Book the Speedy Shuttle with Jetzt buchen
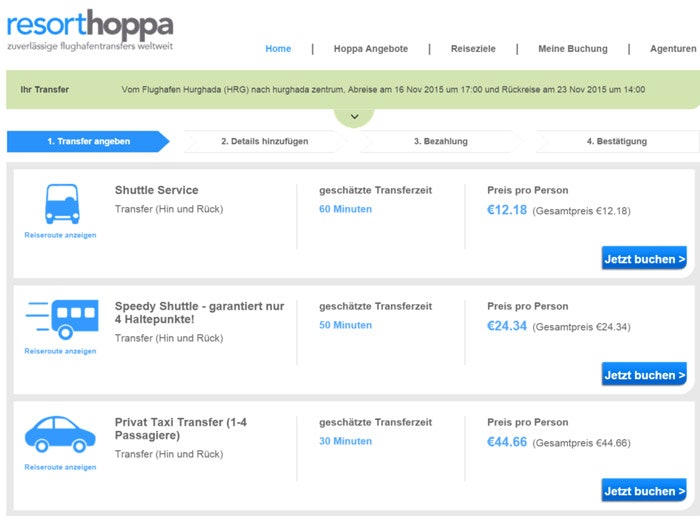The width and height of the screenshot is (700, 516). [644, 374]
